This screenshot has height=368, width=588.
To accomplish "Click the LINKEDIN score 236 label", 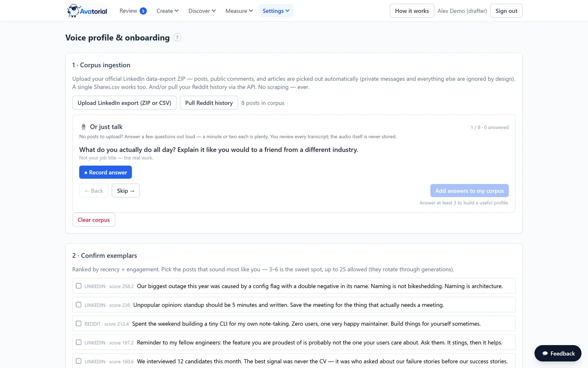I will tap(107, 305).
